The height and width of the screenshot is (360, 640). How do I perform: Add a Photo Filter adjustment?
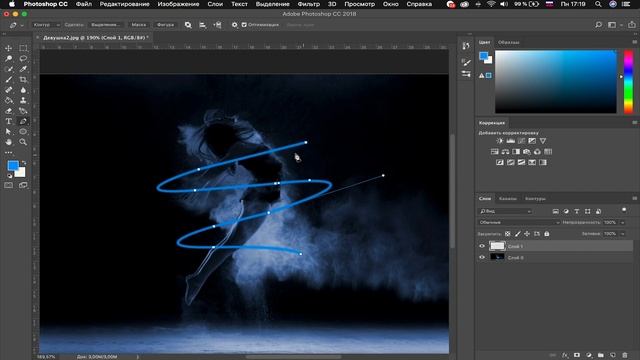pyautogui.click(x=527, y=152)
